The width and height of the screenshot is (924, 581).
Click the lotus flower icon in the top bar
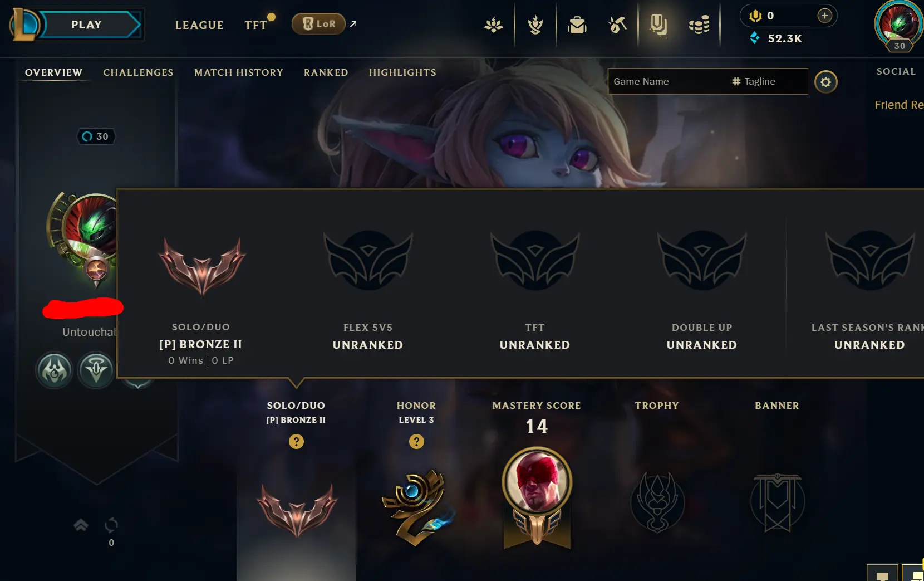494,25
